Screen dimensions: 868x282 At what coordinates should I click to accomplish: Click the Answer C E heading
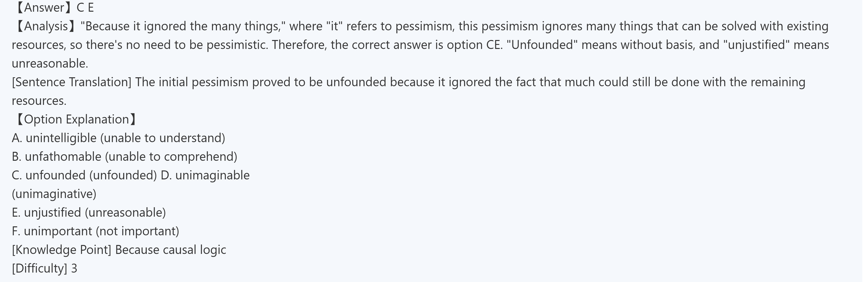[x=54, y=7]
